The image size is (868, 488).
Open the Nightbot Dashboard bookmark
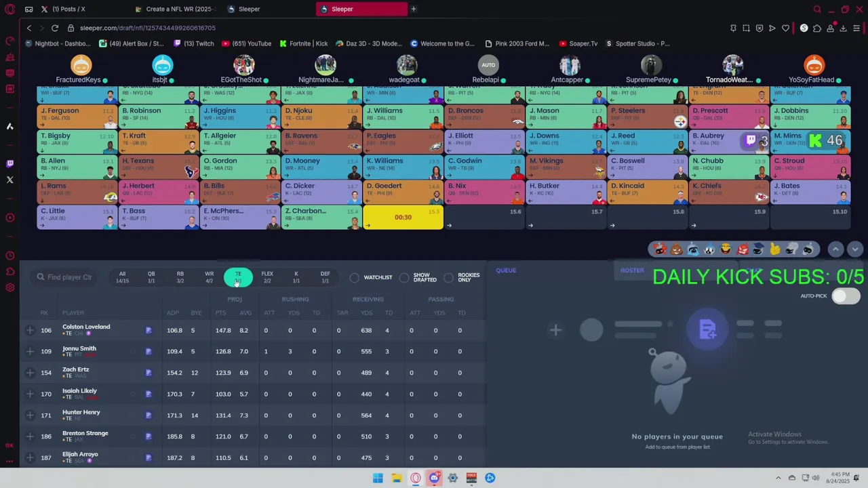pyautogui.click(x=58, y=43)
